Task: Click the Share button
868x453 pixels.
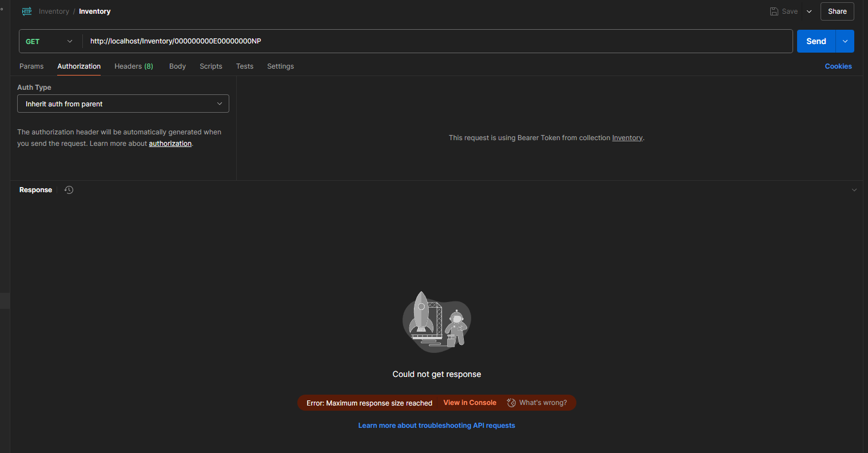Action: click(837, 11)
